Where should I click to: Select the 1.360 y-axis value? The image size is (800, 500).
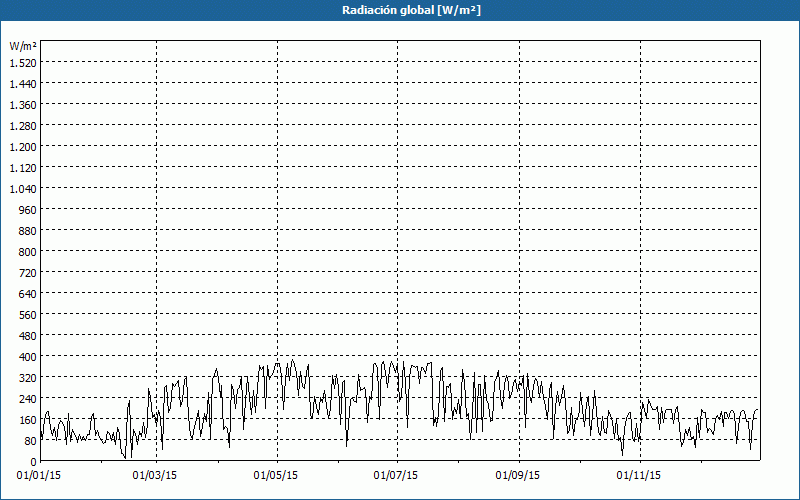pyautogui.click(x=23, y=105)
